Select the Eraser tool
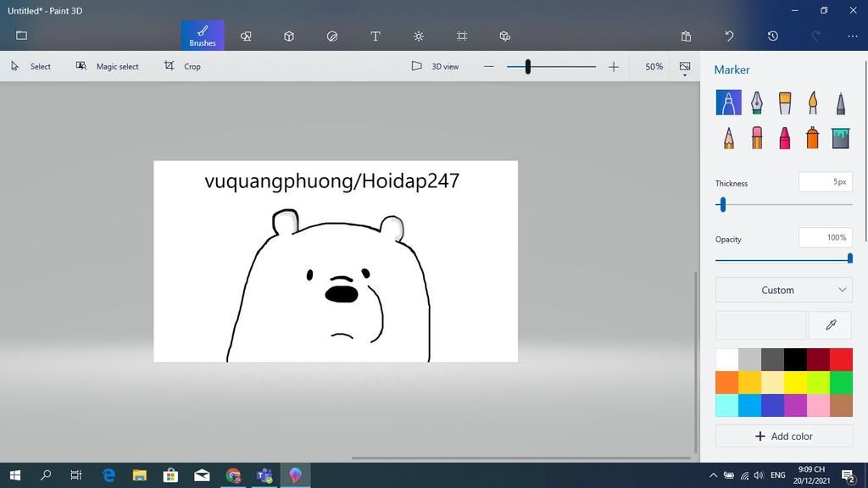868x488 pixels. (757, 138)
